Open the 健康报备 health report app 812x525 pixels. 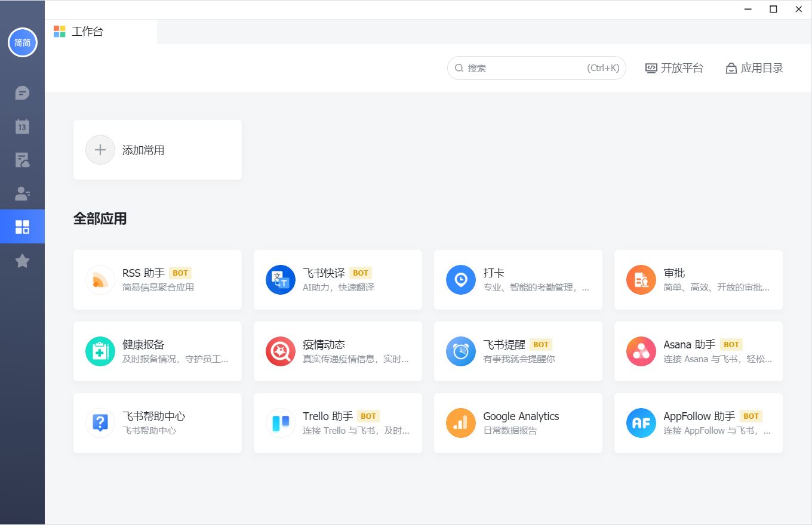click(157, 351)
